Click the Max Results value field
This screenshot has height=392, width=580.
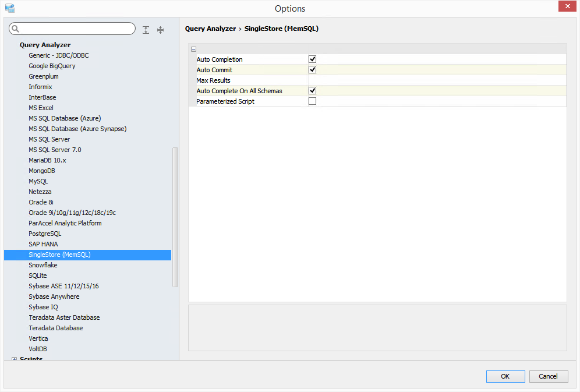pyautogui.click(x=437, y=80)
